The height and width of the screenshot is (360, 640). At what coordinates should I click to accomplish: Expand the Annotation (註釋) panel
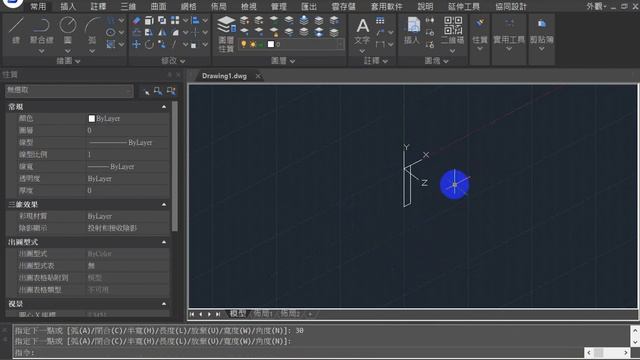[x=376, y=61]
